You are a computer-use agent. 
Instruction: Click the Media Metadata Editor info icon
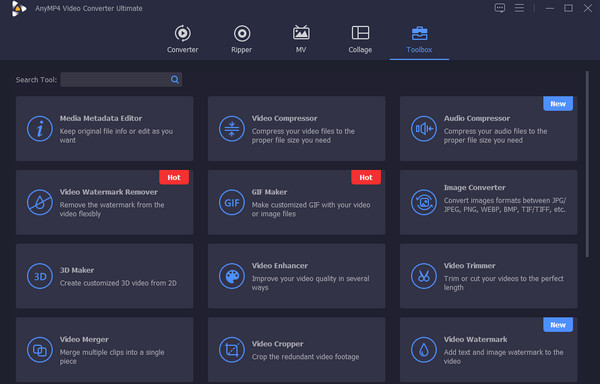40,129
